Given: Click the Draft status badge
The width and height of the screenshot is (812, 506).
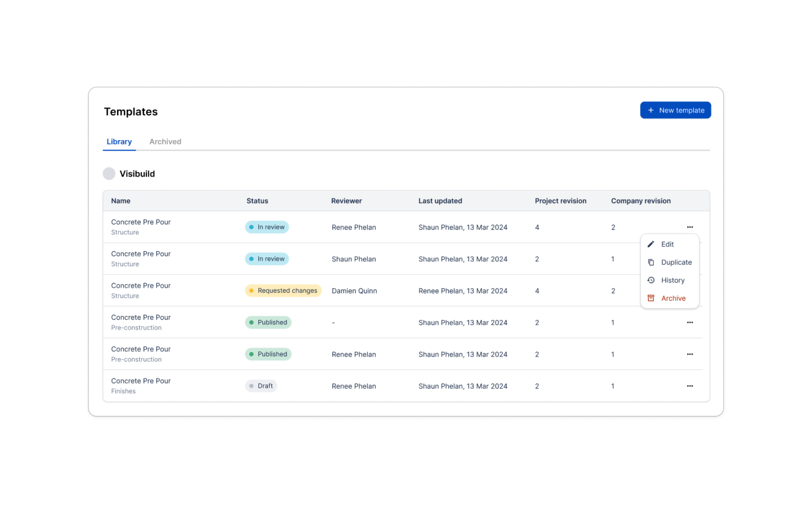Looking at the screenshot, I should coord(261,386).
